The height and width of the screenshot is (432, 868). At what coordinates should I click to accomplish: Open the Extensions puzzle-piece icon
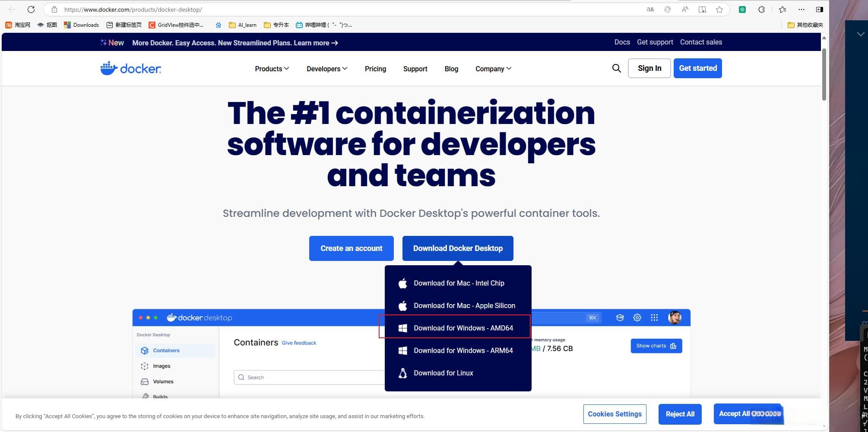761,9
